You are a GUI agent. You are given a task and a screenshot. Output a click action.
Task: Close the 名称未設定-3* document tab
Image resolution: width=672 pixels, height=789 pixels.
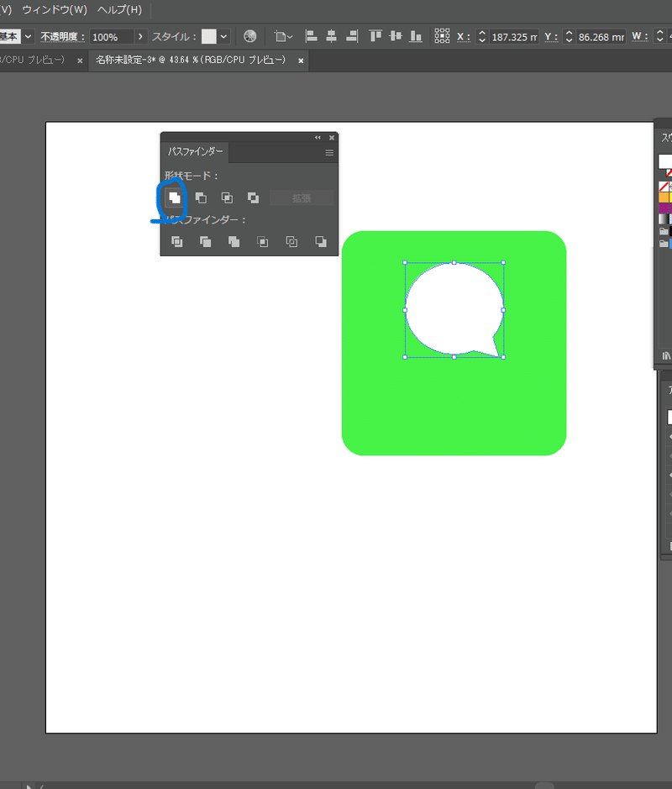[x=301, y=60]
